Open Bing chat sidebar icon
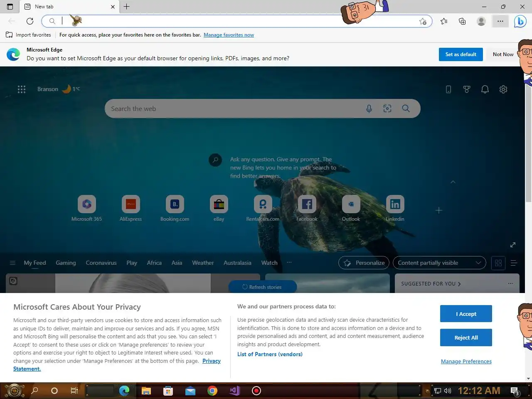 (x=520, y=21)
